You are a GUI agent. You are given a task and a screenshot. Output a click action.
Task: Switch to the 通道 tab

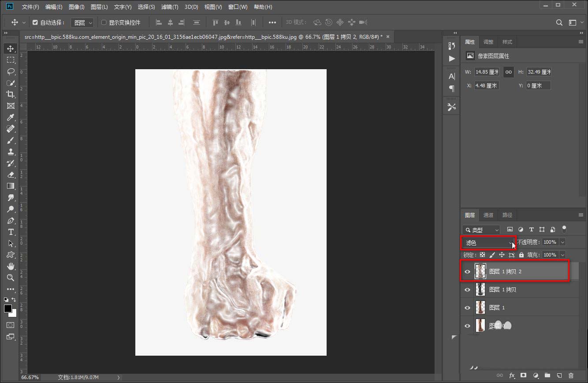pyautogui.click(x=488, y=215)
